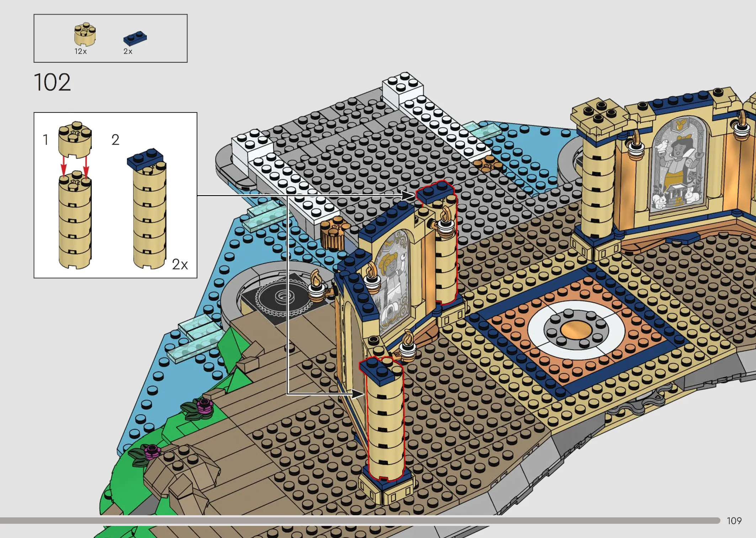Click the large "2x" repeat count in the sub-assembly box
Image resolution: width=756 pixels, height=538 pixels.
tap(180, 264)
